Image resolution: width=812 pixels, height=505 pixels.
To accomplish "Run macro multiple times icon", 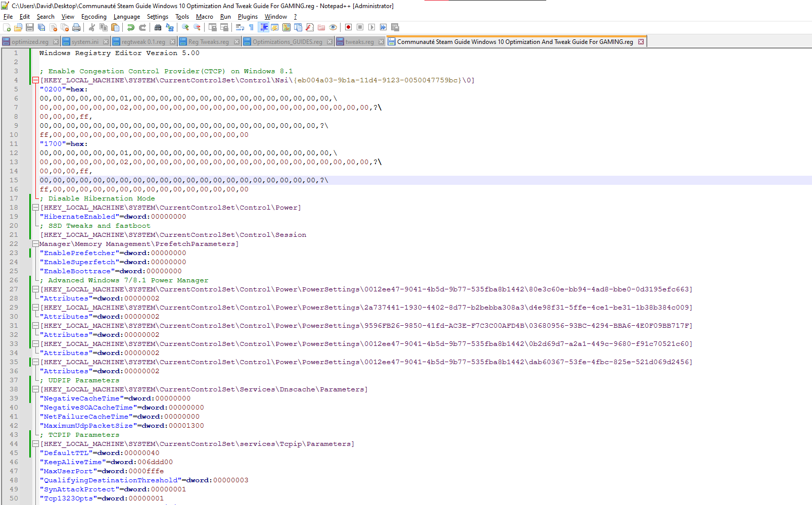I will 384,27.
